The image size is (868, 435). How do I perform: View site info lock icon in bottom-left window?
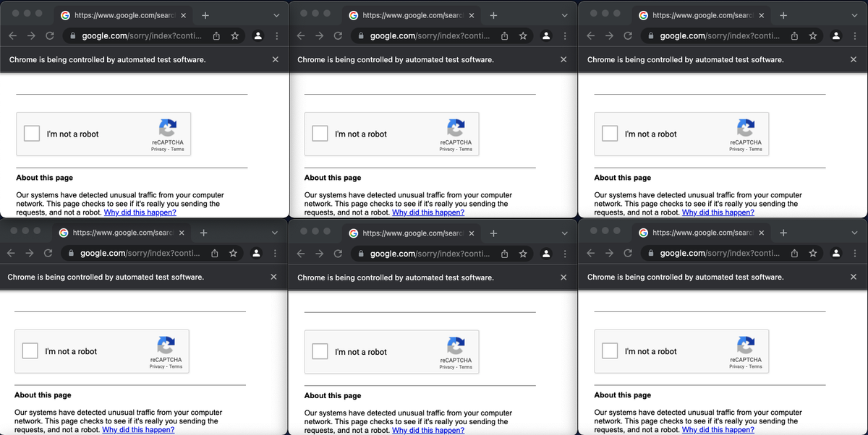pyautogui.click(x=71, y=253)
